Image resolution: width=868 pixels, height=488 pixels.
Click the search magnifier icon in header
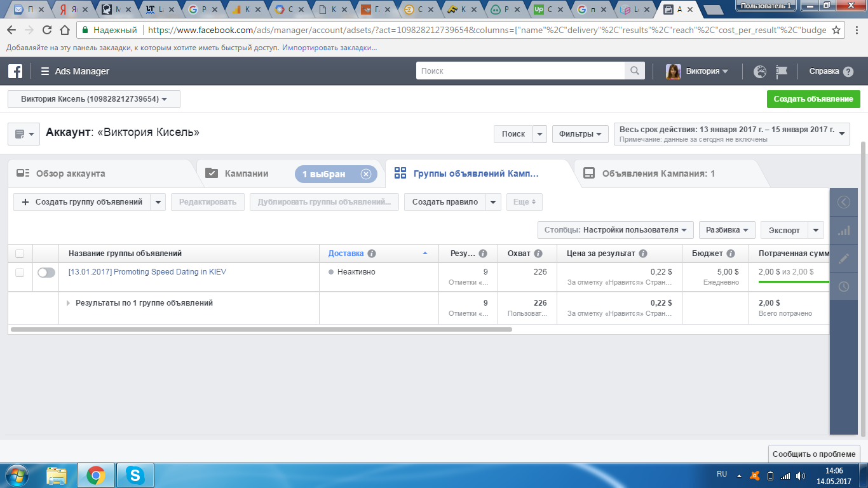click(x=634, y=71)
